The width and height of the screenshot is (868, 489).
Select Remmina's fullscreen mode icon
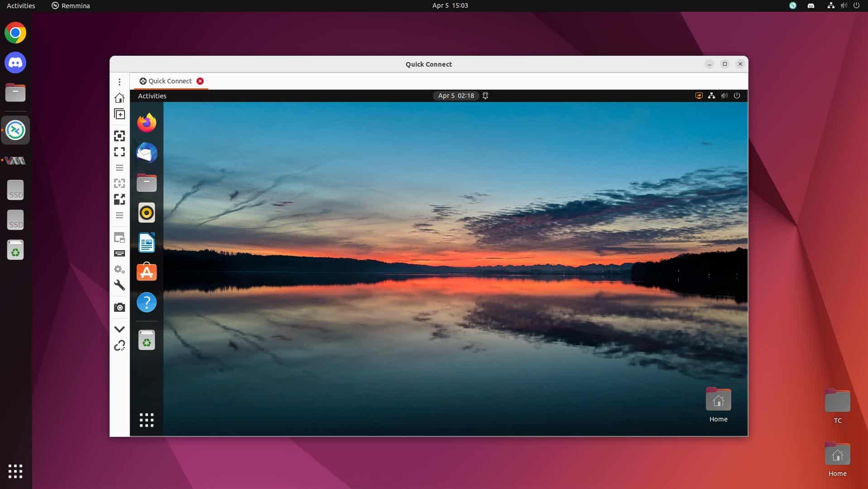pyautogui.click(x=119, y=152)
